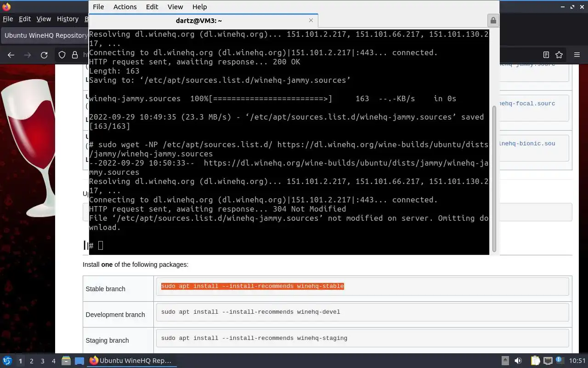Open Firefox Edit menu

25,19
